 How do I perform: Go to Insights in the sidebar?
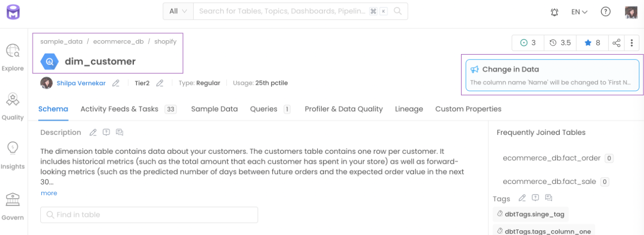pos(12,155)
